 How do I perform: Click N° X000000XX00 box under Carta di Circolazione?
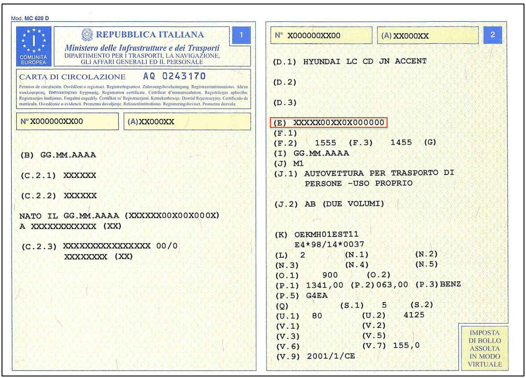pos(67,121)
